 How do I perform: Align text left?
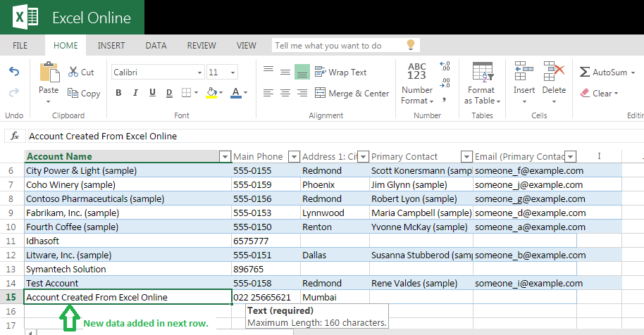point(268,93)
